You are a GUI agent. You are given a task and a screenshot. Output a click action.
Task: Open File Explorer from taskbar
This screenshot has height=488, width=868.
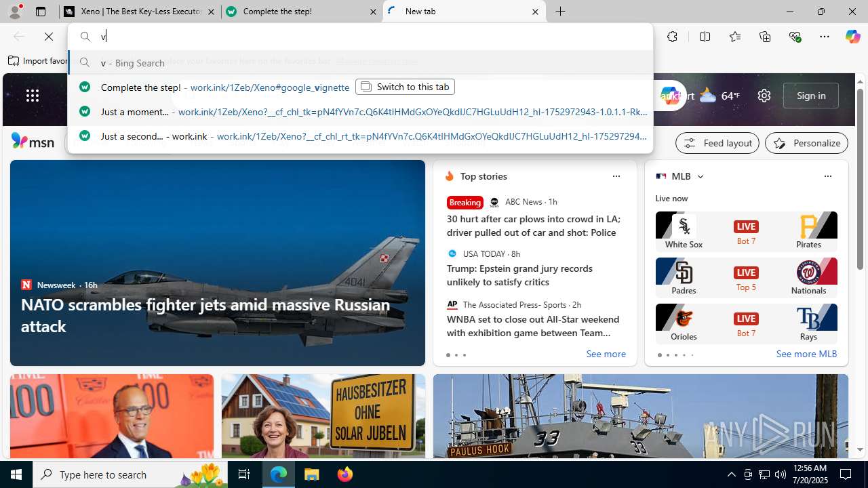[x=311, y=474]
